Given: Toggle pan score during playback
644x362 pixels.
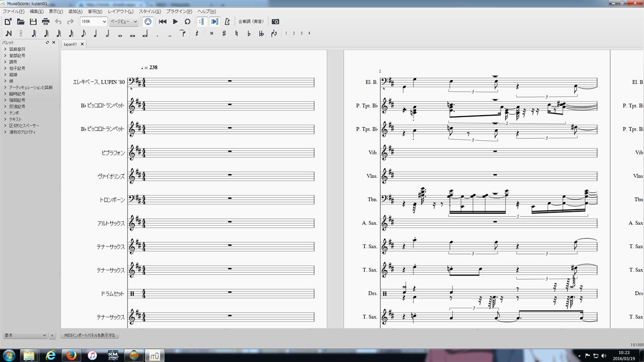Looking at the screenshot, I should coord(215,22).
